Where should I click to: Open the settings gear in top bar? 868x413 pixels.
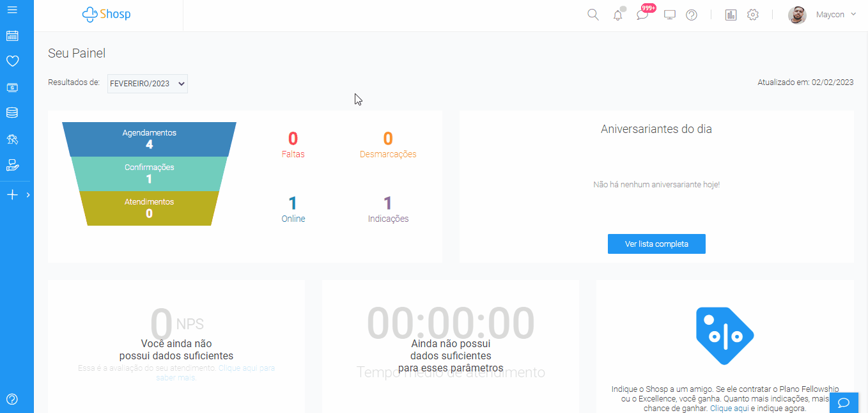753,15
